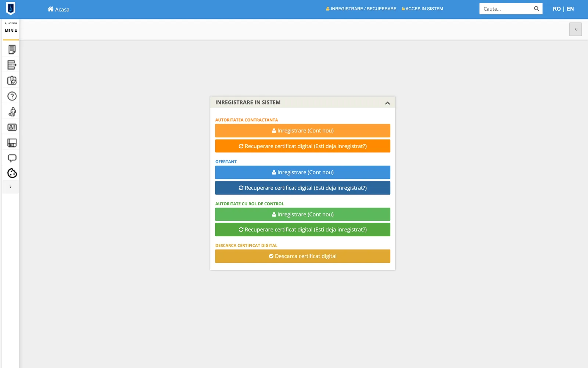Open the speech bubble chat icon

point(12,158)
